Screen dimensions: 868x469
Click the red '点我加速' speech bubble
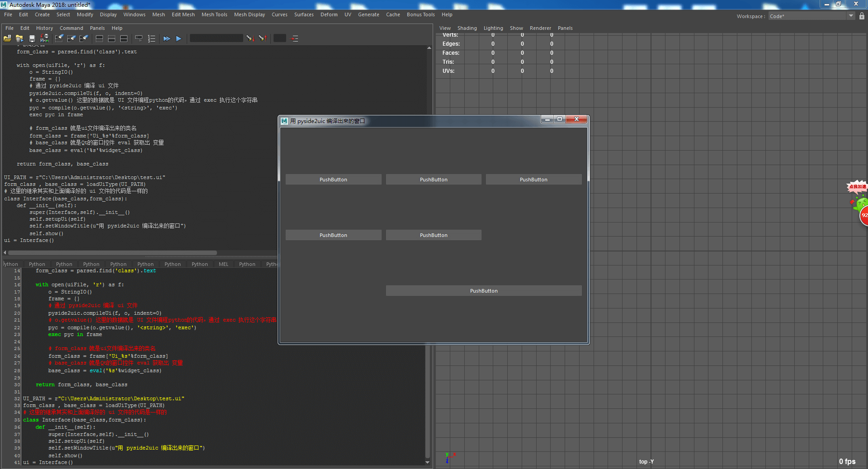tap(857, 186)
